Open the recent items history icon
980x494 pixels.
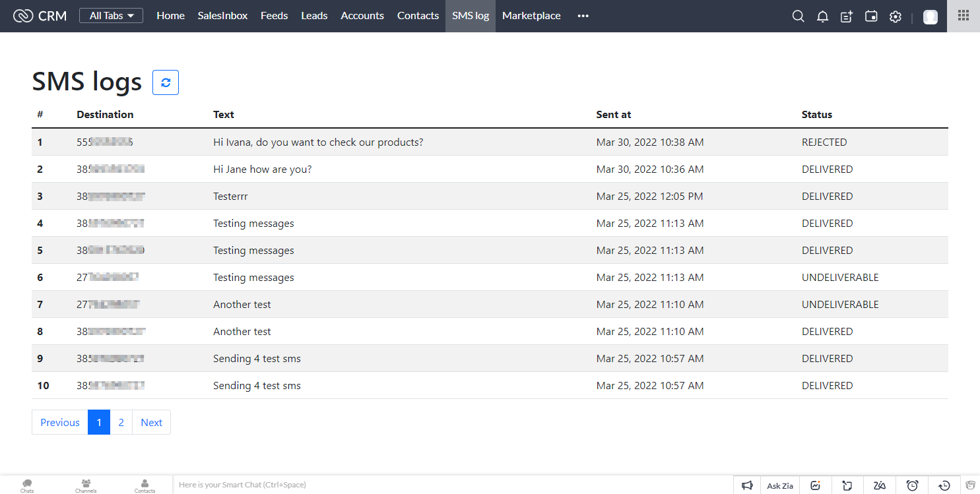tap(944, 485)
